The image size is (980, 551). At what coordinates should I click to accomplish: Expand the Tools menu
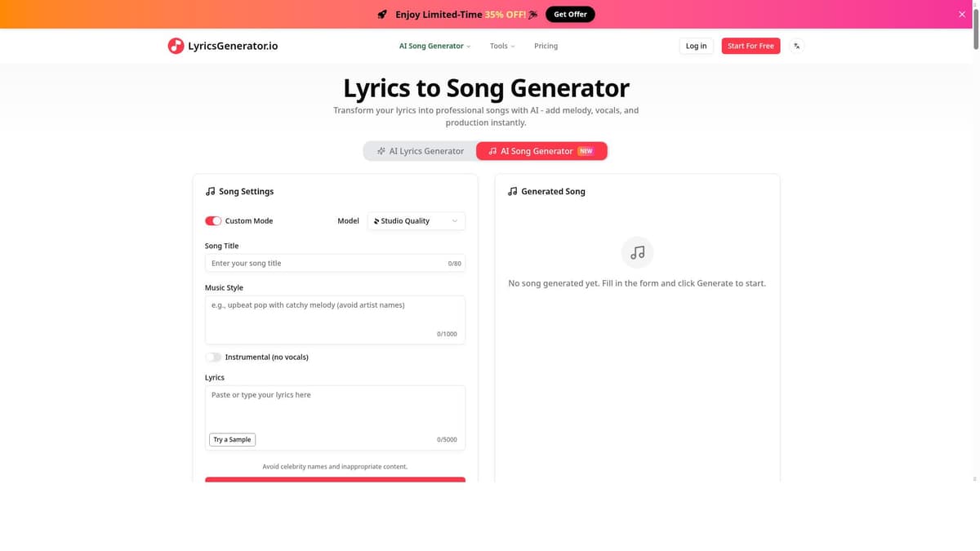point(501,46)
